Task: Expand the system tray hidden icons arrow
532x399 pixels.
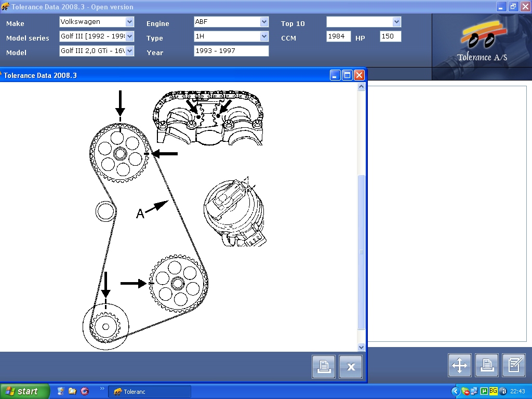Action: 456,391
